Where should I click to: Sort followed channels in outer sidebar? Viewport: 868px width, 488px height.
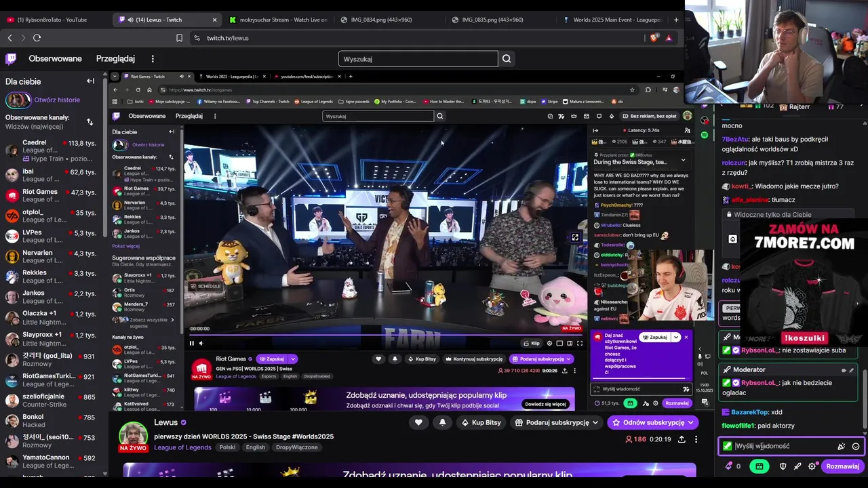pos(90,122)
